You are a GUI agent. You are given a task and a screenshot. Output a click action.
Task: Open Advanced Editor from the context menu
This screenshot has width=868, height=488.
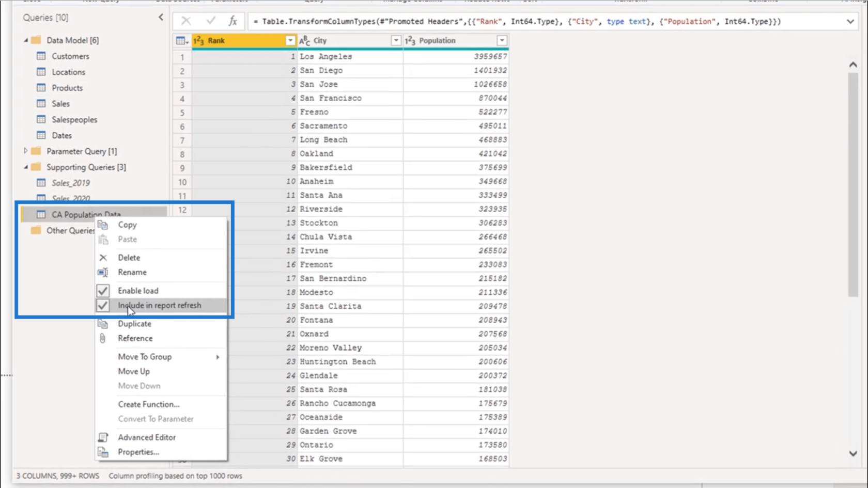coord(161,437)
